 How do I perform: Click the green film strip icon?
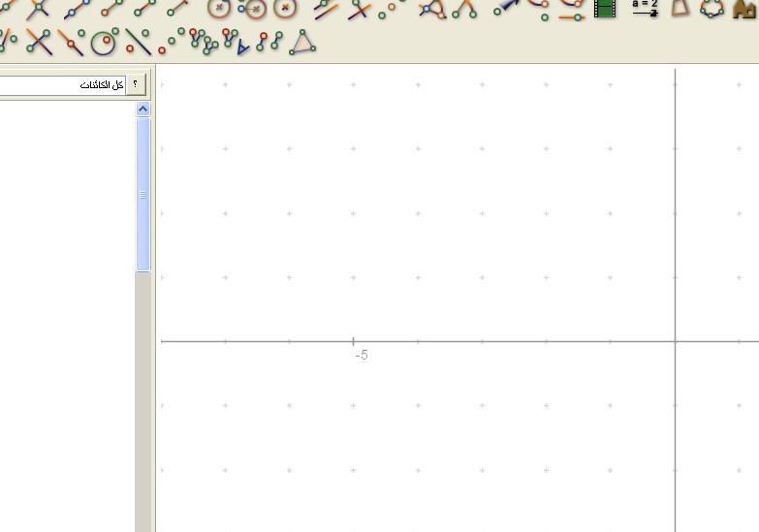click(x=605, y=9)
